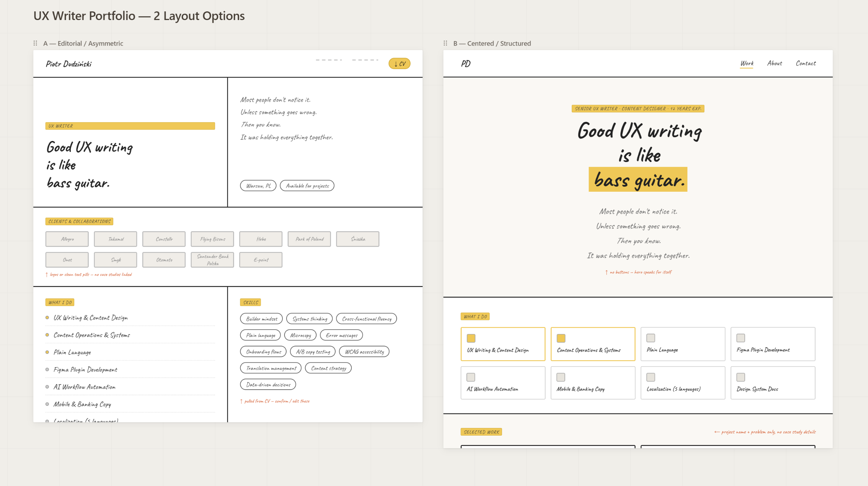Select the Santander Bank Polska client box
Screen dimensions: 868x486
point(212,260)
